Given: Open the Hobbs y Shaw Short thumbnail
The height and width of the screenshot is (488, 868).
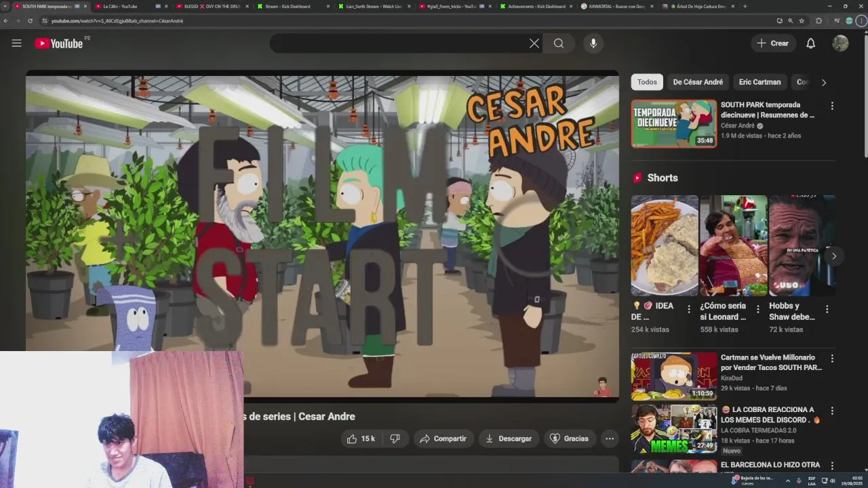Looking at the screenshot, I should (x=802, y=245).
